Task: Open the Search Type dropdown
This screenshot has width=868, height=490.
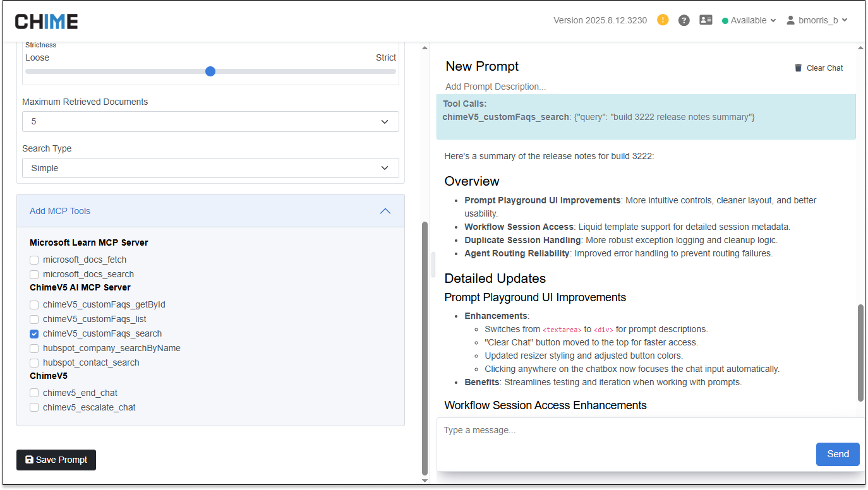Action: tap(210, 168)
